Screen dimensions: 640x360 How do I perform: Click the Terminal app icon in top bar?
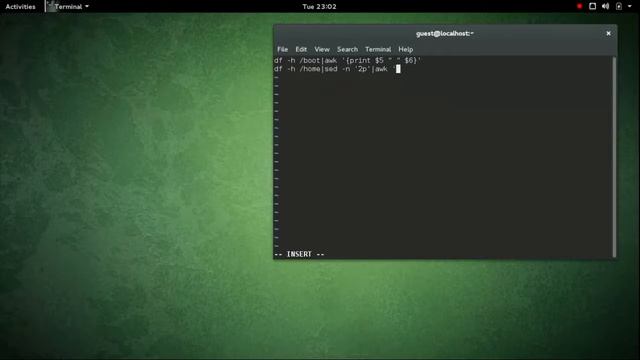pyautogui.click(x=51, y=6)
